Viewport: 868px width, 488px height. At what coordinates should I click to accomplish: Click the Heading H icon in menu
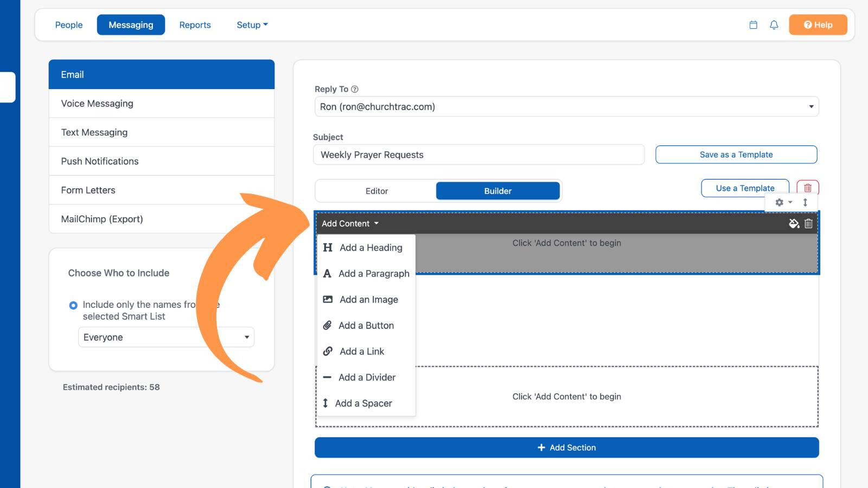(328, 247)
